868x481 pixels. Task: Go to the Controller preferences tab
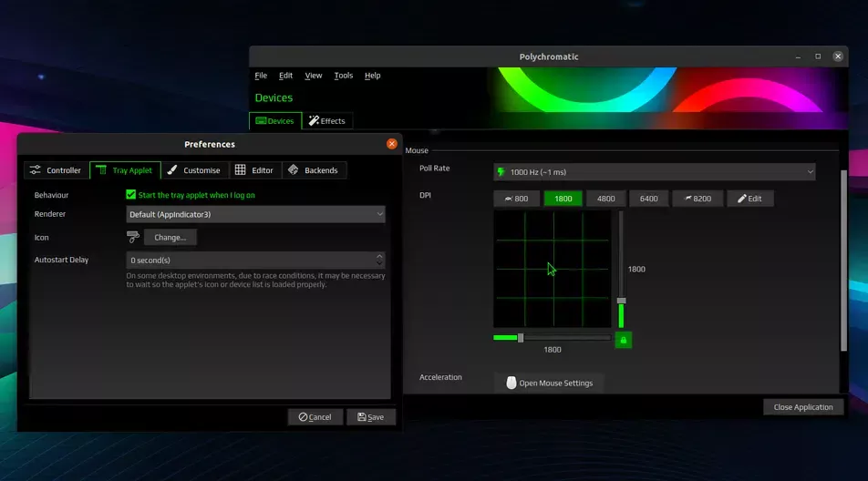point(57,170)
